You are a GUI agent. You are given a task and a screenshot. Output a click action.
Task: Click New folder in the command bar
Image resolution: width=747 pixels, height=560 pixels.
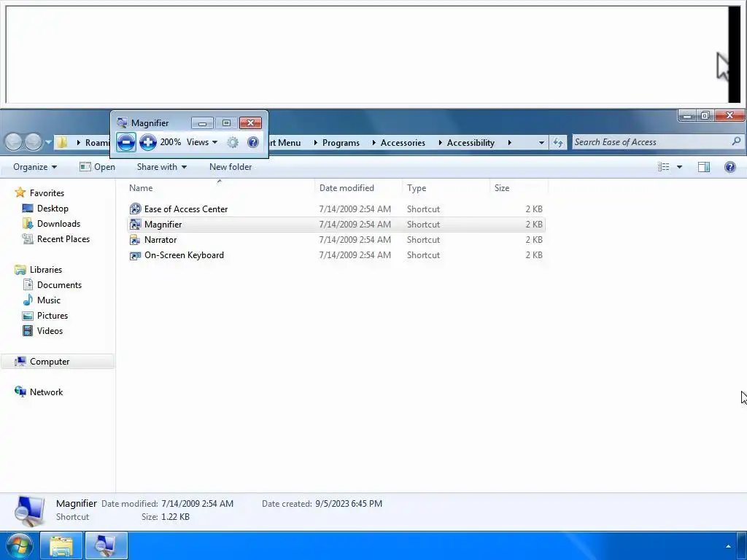231,167
